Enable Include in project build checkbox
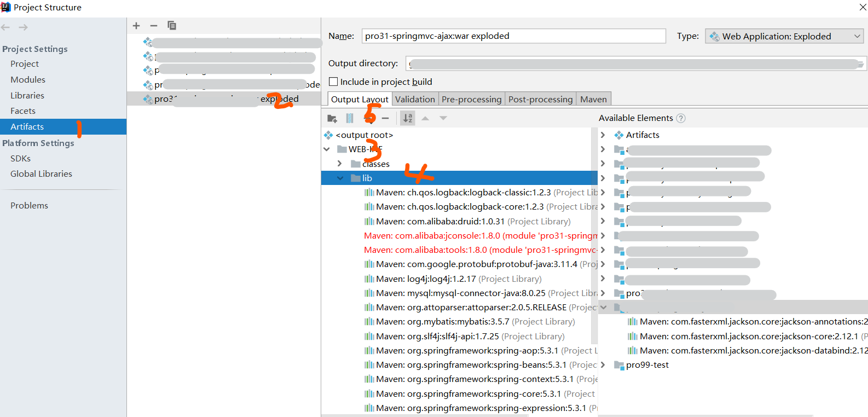The height and width of the screenshot is (417, 868). pyautogui.click(x=333, y=82)
